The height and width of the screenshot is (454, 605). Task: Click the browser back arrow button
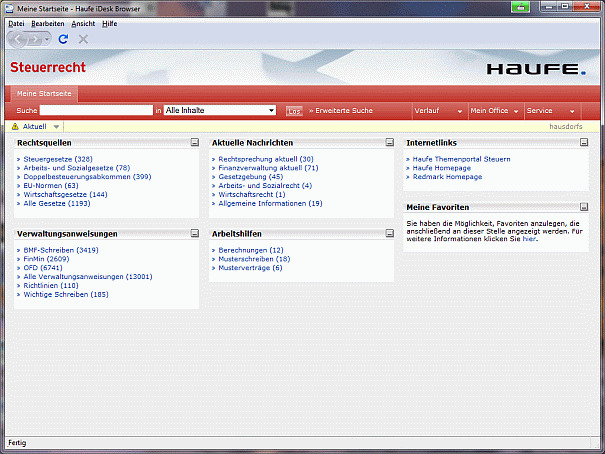17,39
